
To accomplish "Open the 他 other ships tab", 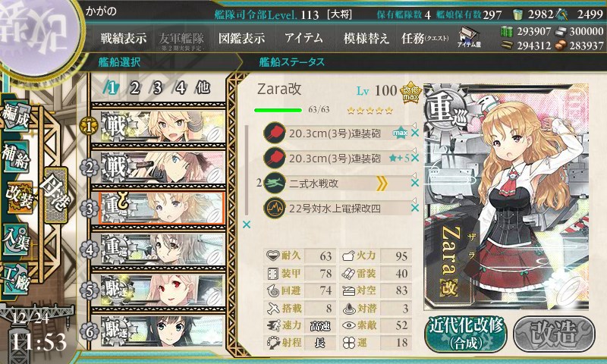I will pyautogui.click(x=203, y=87).
